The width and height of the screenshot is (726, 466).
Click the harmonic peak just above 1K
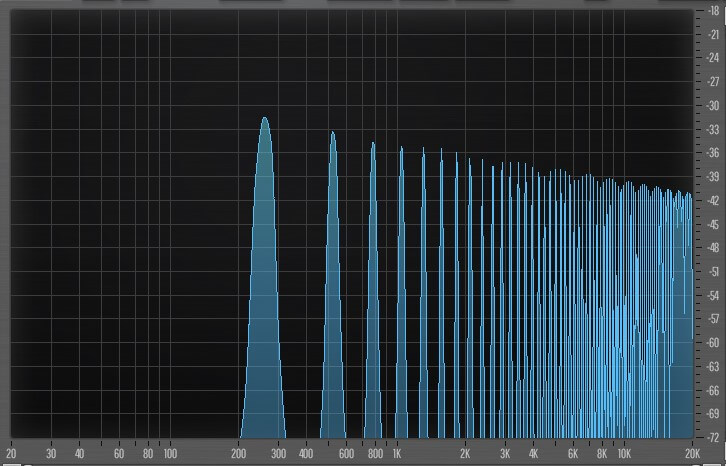pyautogui.click(x=401, y=150)
